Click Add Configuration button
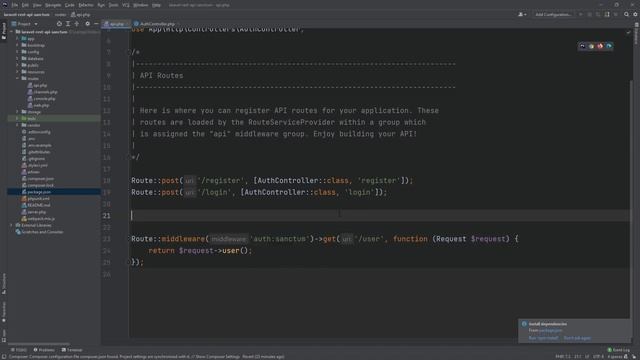This screenshot has height=360, width=640. [x=553, y=14]
